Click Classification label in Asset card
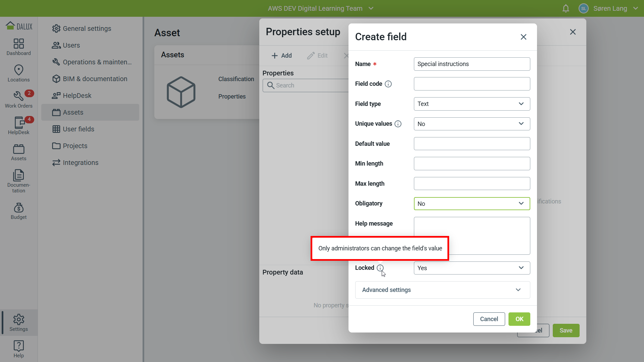The image size is (644, 362). (x=236, y=79)
